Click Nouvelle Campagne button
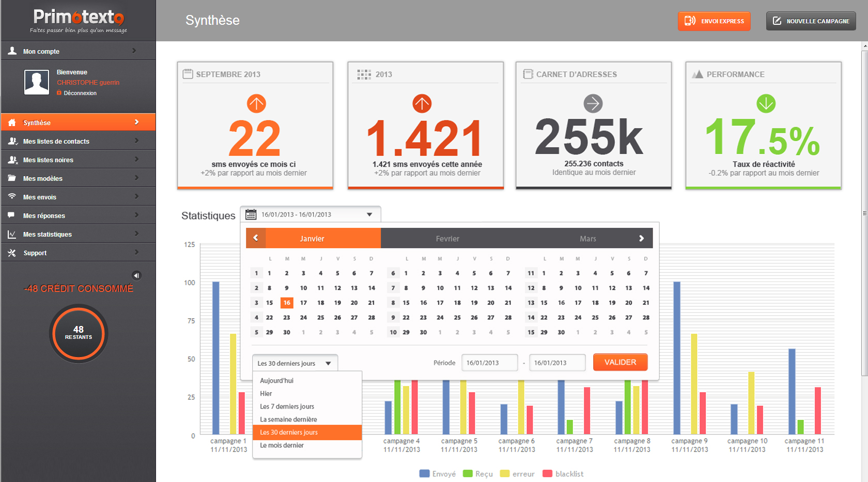The width and height of the screenshot is (868, 482). [x=811, y=21]
